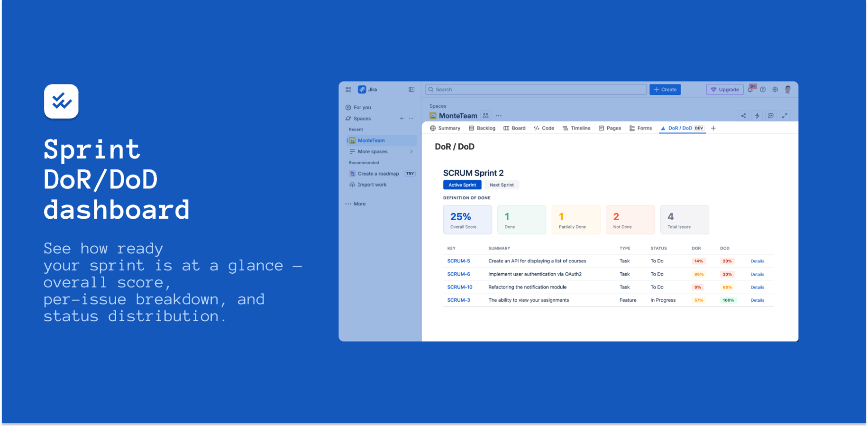Open the settings gear icon
The width and height of the screenshot is (868, 427).
pos(775,90)
